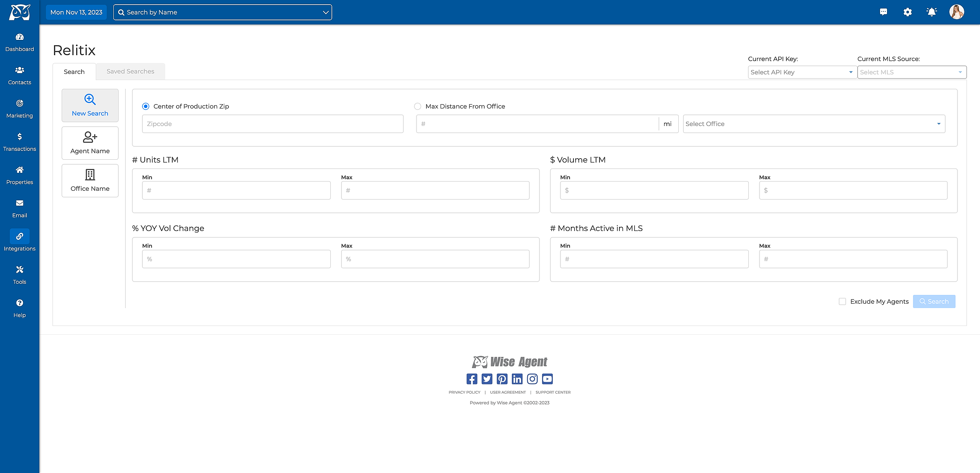Click the Wise Agent owl logo in sidebar
Image resolution: width=980 pixels, height=473 pixels.
(20, 12)
